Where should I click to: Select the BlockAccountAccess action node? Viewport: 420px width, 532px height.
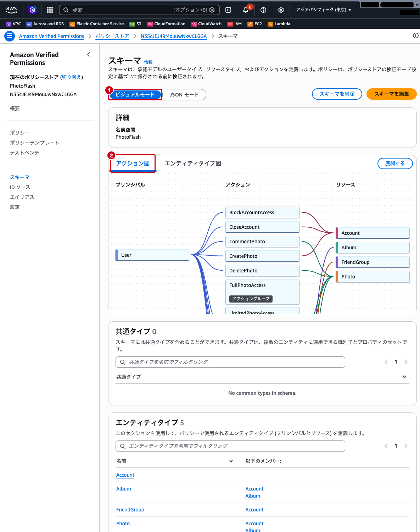point(263,212)
